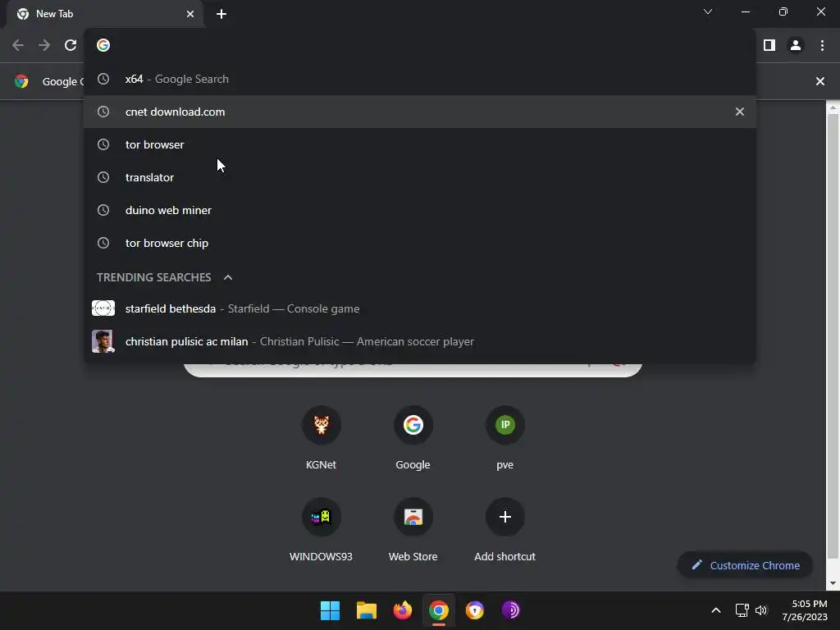Choose starfield bethesda trending search
Screen dimensions: 840x630
[x=420, y=308]
